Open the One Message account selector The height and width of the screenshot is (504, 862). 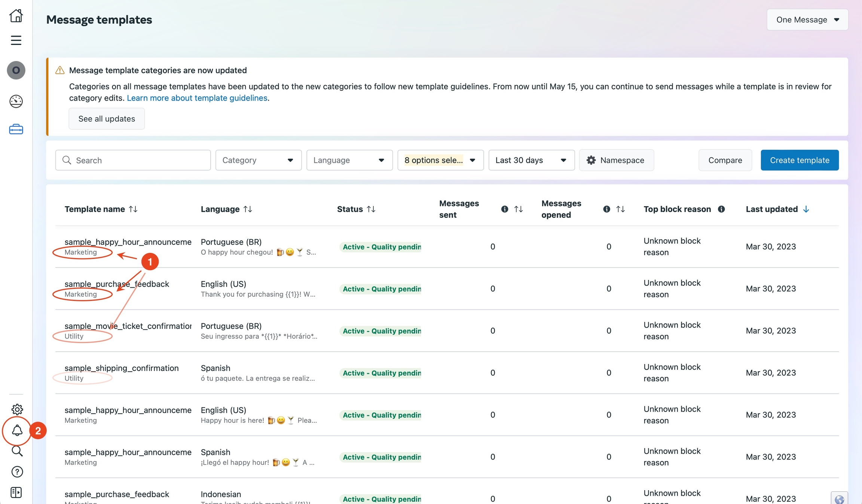pyautogui.click(x=807, y=19)
